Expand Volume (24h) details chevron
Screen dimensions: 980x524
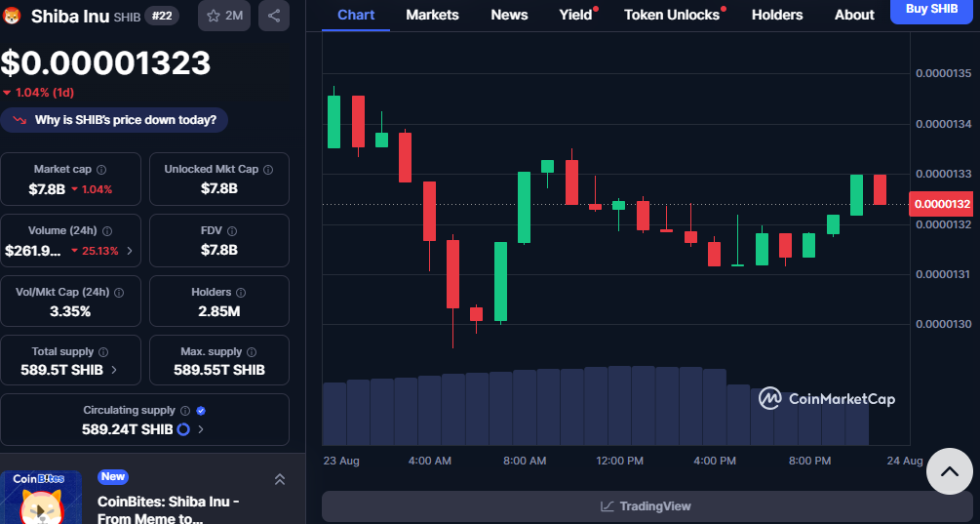130,251
